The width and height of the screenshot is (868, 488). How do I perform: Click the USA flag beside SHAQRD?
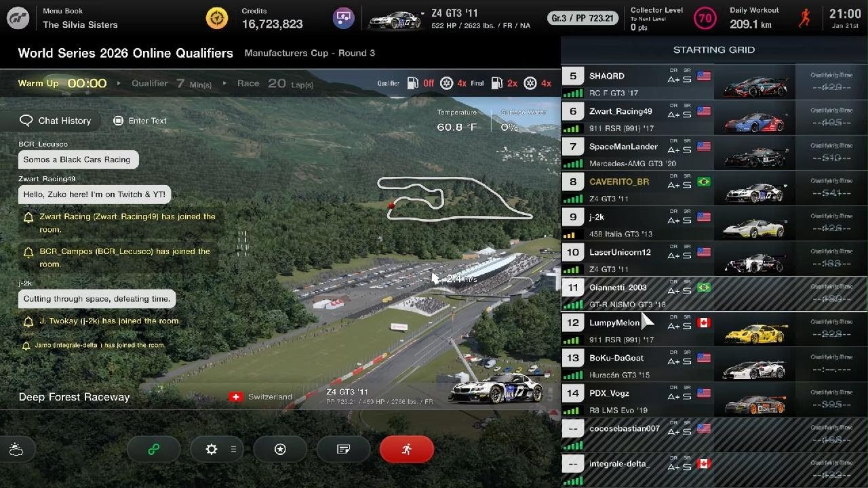tap(704, 76)
